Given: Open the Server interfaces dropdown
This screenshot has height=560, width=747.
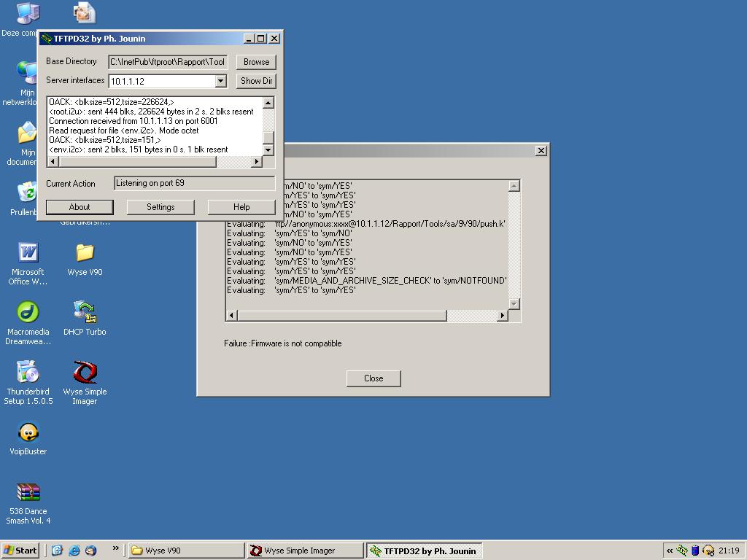Looking at the screenshot, I should (x=220, y=81).
